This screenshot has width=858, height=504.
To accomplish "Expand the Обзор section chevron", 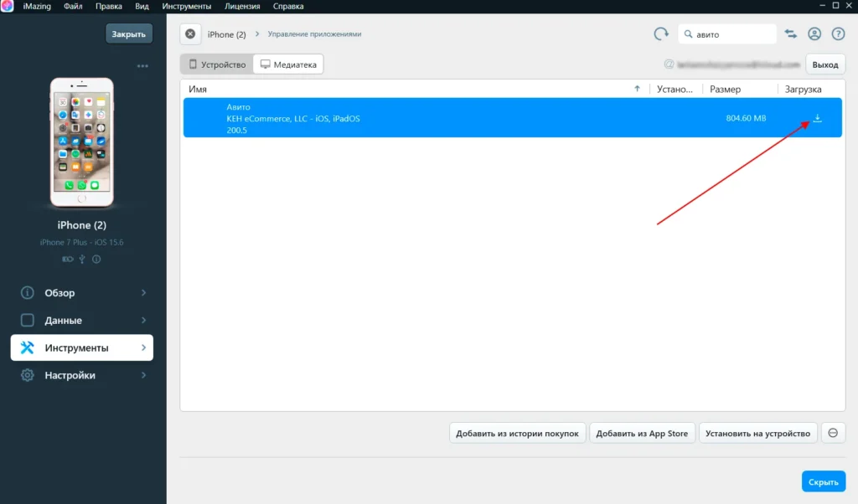I will coord(143,292).
